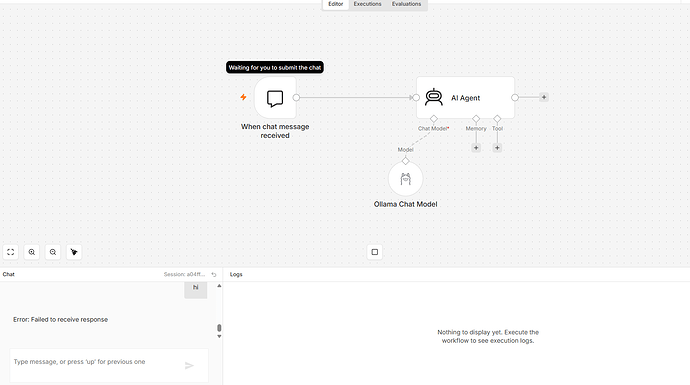This screenshot has width=690, height=385.
Task: Click the Logs panel header
Action: click(236, 274)
